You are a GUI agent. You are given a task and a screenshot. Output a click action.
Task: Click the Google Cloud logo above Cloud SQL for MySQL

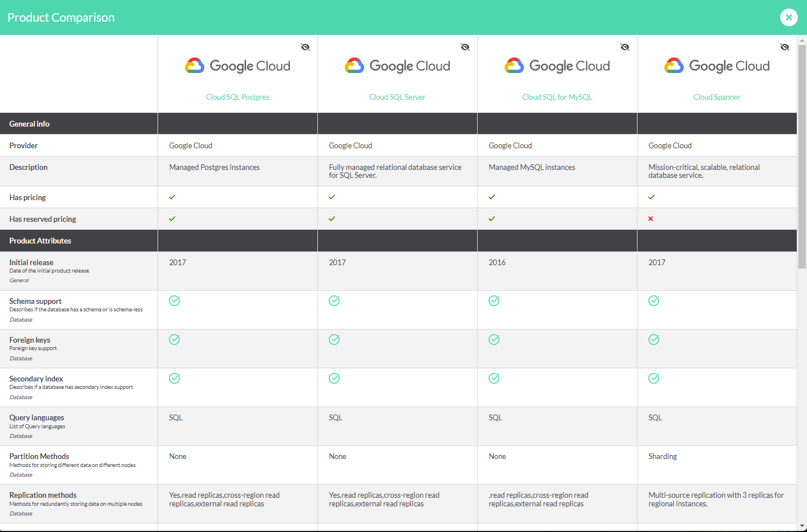coord(557,66)
